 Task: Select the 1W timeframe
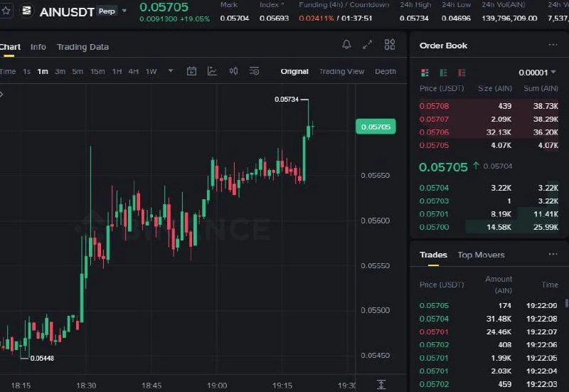(151, 72)
